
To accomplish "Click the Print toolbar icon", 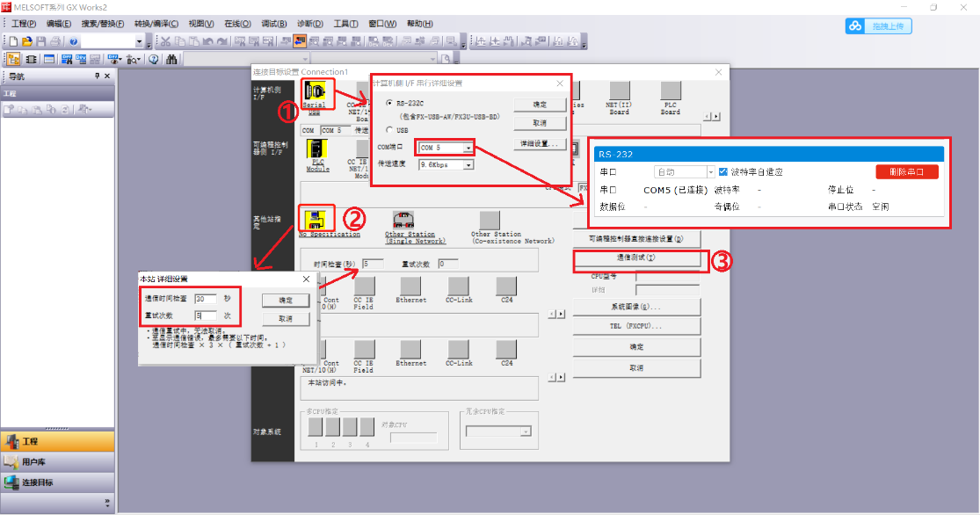I will click(x=55, y=42).
